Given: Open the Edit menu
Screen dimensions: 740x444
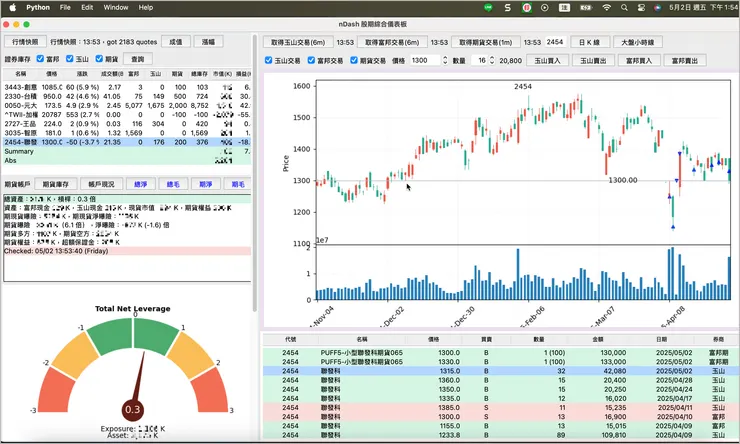Looking at the screenshot, I should (x=87, y=7).
